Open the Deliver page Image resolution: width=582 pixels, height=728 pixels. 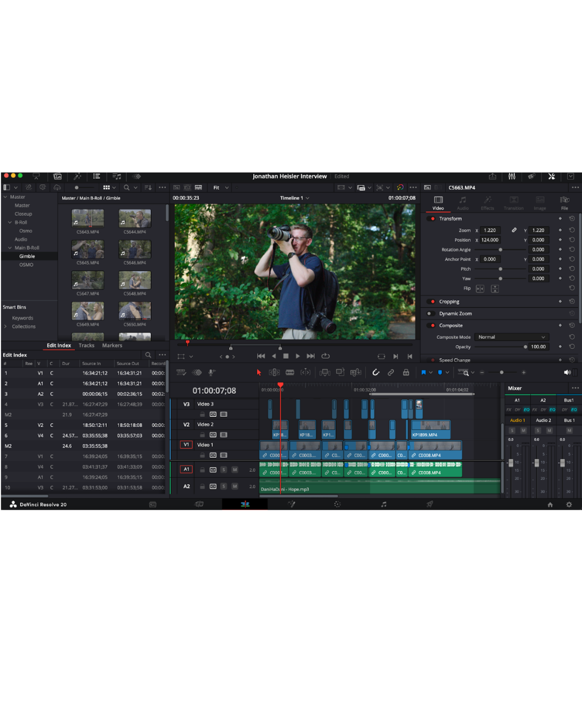(x=429, y=504)
